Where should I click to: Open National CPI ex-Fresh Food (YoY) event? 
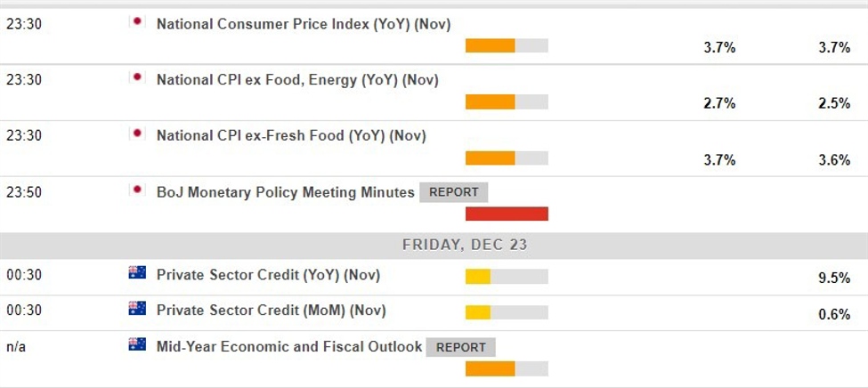[291, 136]
